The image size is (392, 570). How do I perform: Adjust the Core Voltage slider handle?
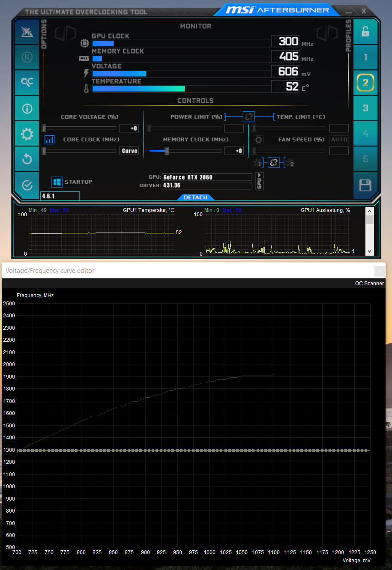pyautogui.click(x=44, y=128)
